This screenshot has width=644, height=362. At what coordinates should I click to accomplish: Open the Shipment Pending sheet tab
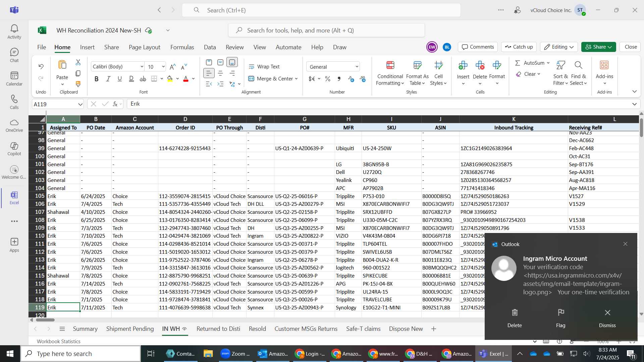(x=130, y=329)
